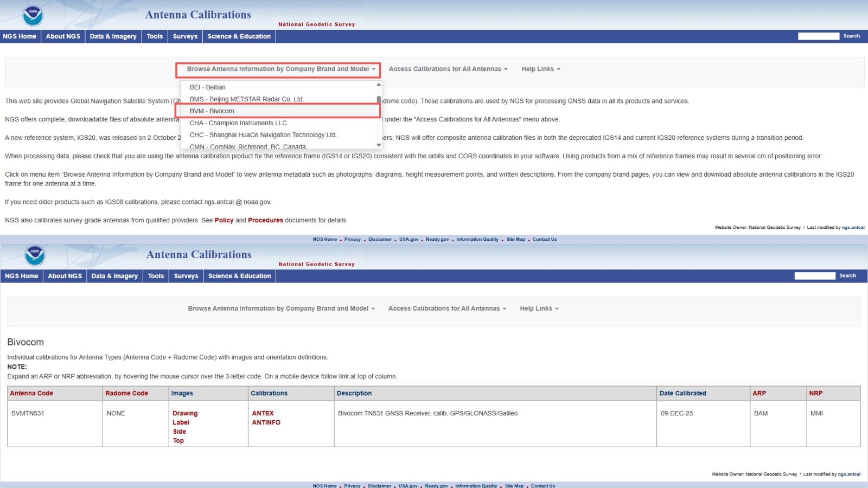View the Drawing image for BVMTN531

pos(185,413)
